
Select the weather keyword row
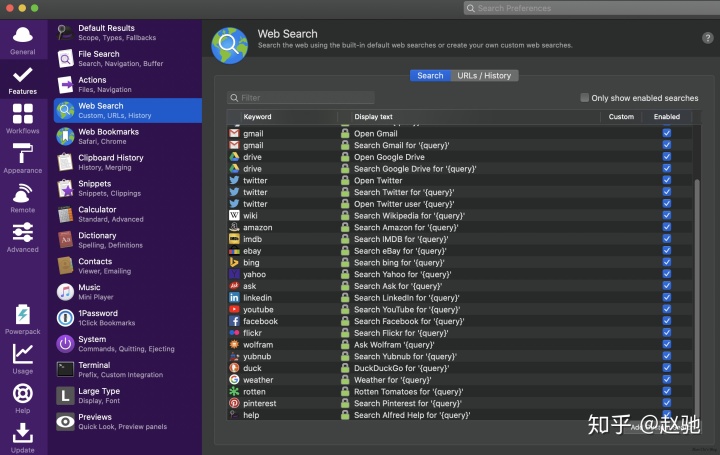pos(460,380)
